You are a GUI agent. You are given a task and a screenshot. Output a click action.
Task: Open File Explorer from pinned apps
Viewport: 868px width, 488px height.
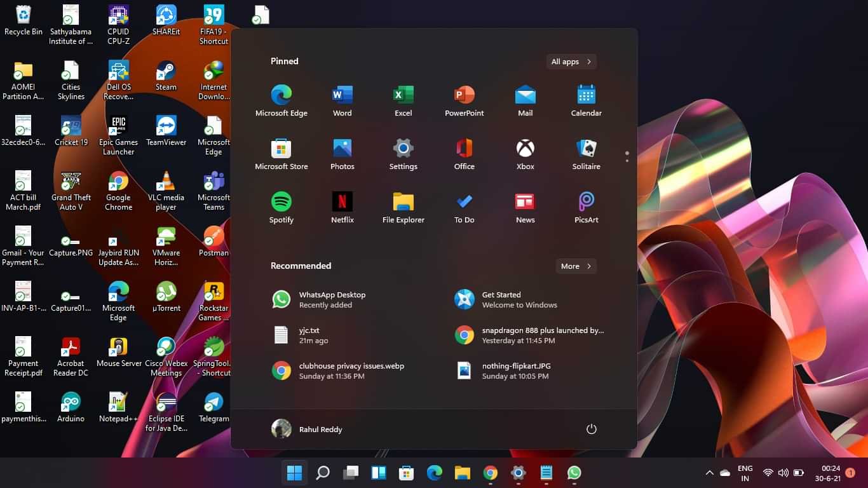point(403,208)
